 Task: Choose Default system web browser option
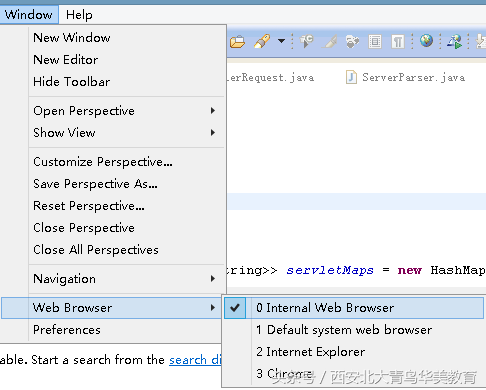coord(344,330)
